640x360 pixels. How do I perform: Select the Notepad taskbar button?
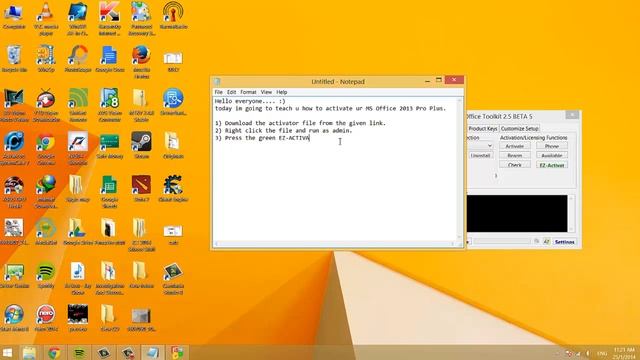tap(152, 353)
